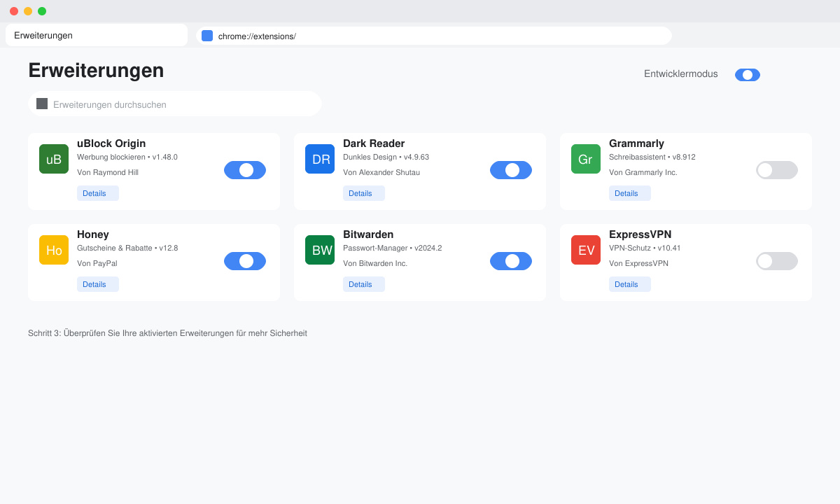Click 'VPN-Schutz • v10.41' text
840x504 pixels.
click(645, 248)
